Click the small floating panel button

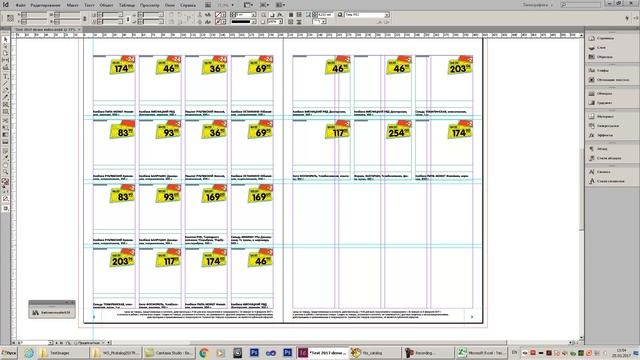[52, 313]
